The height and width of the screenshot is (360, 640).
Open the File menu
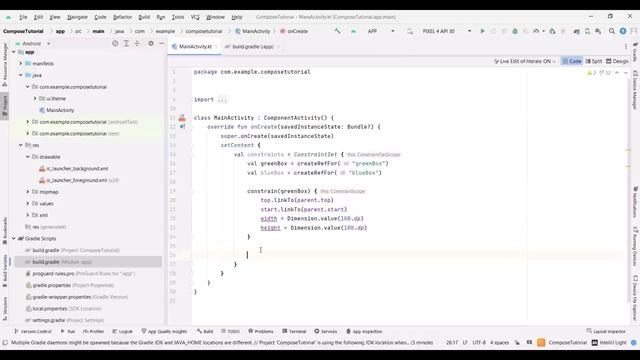(x=23, y=17)
